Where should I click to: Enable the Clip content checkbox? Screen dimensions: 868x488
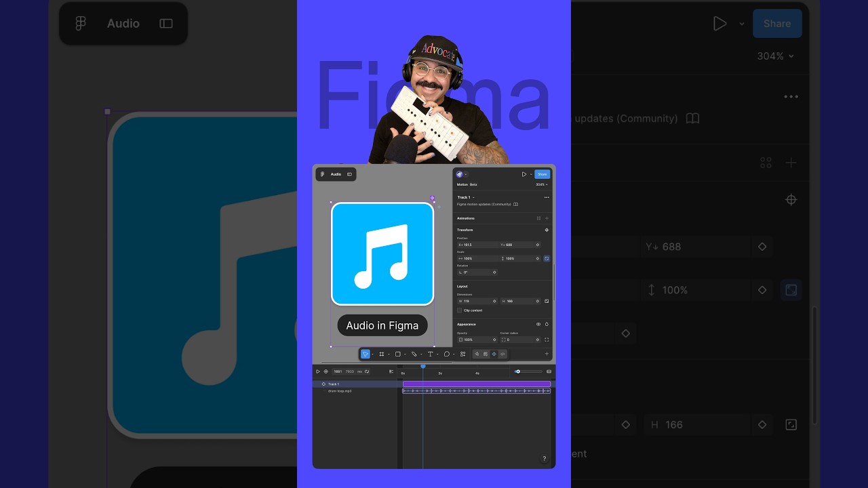[x=459, y=310]
